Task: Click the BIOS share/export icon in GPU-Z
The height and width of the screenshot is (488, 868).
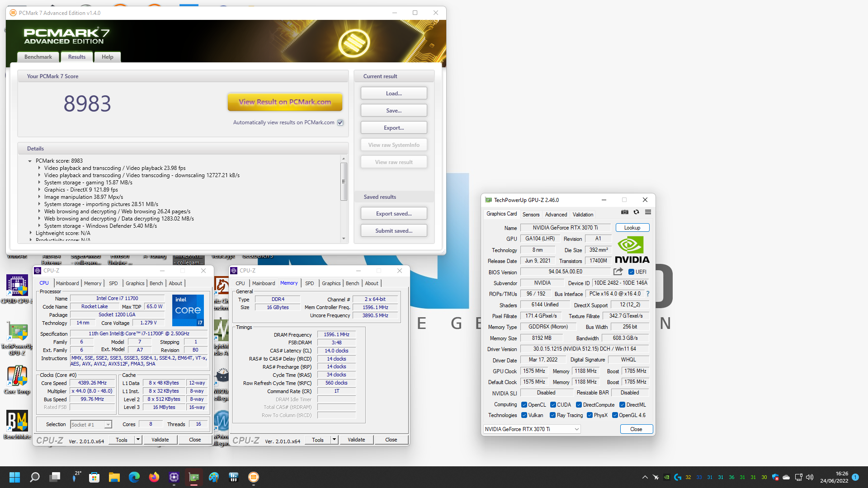Action: pyautogui.click(x=618, y=272)
